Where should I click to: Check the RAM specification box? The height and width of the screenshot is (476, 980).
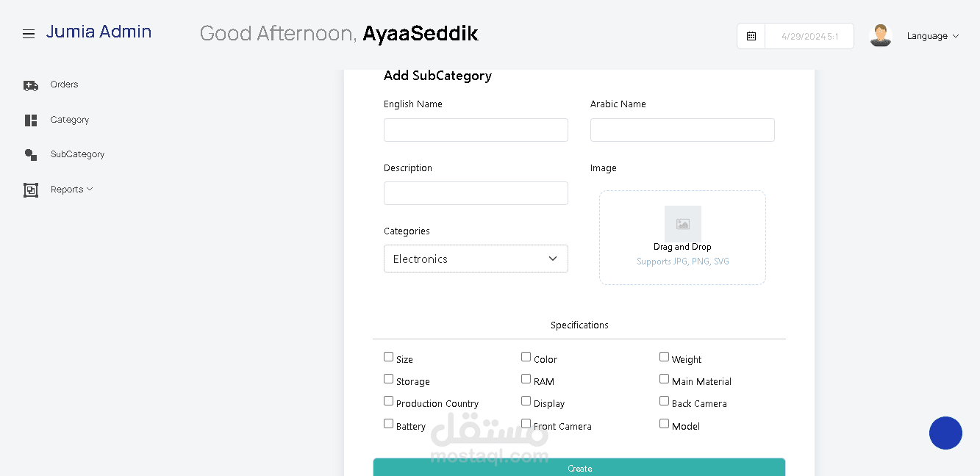[526, 379]
